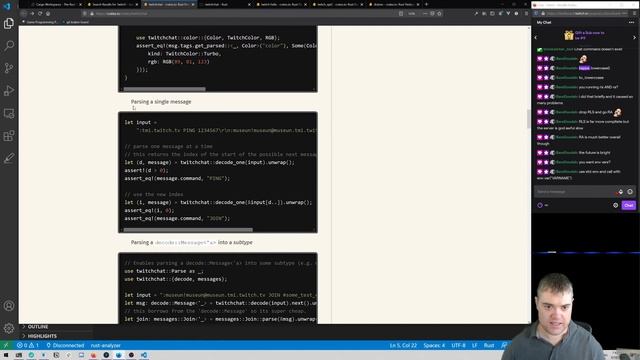The height and width of the screenshot is (360, 640).
Task: Open the Extensions view
Action: [x=9, y=136]
